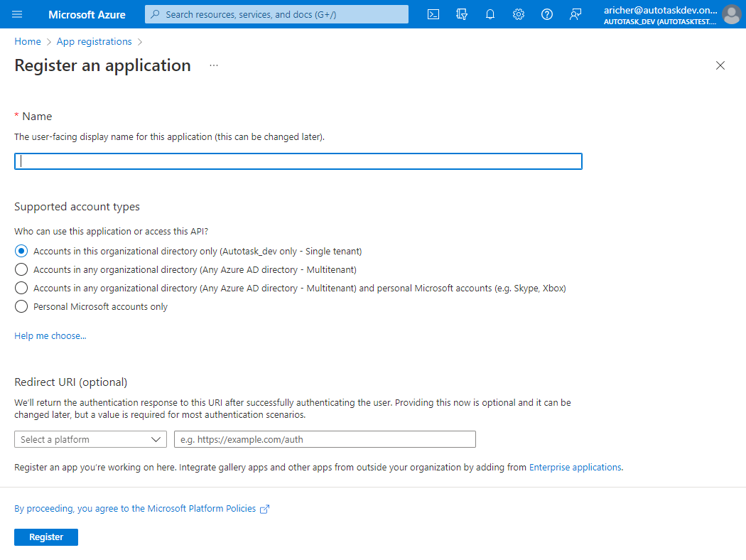Click the Microsoft Azure logo text
The image size is (746, 560).
click(87, 15)
